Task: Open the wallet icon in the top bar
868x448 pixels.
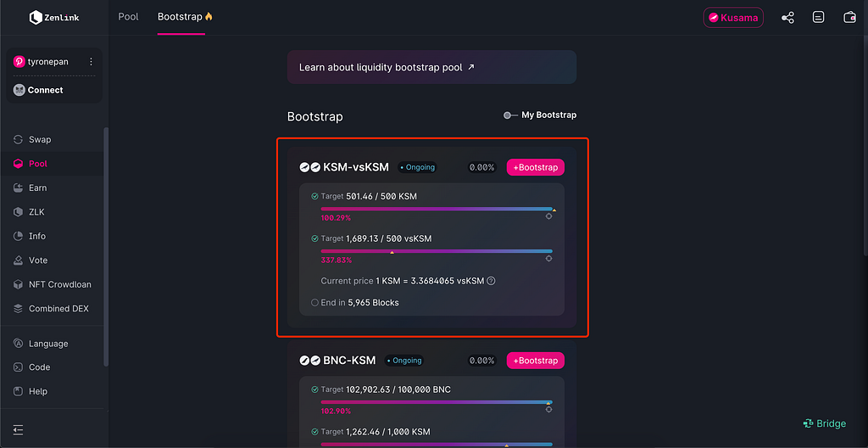Action: [849, 17]
